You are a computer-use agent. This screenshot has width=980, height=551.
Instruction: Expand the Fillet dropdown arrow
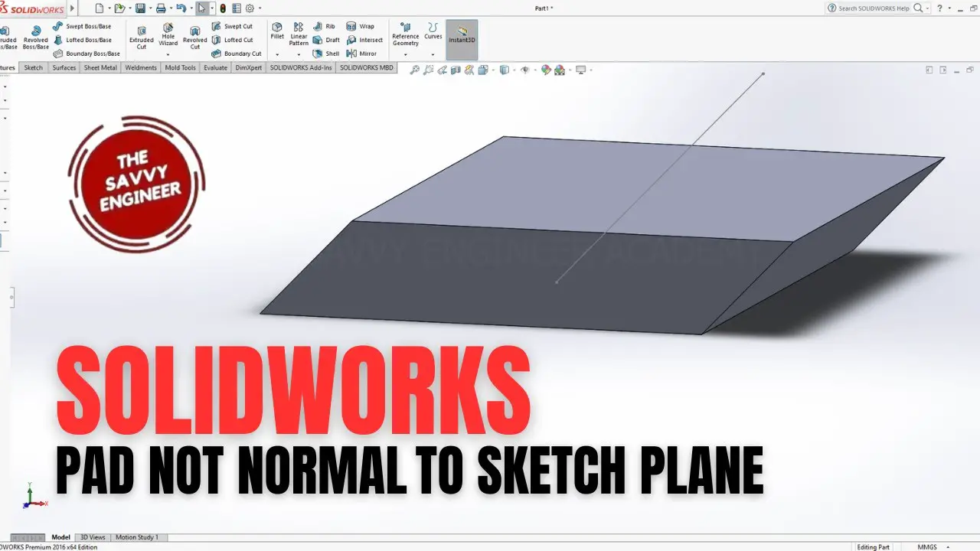(x=277, y=55)
